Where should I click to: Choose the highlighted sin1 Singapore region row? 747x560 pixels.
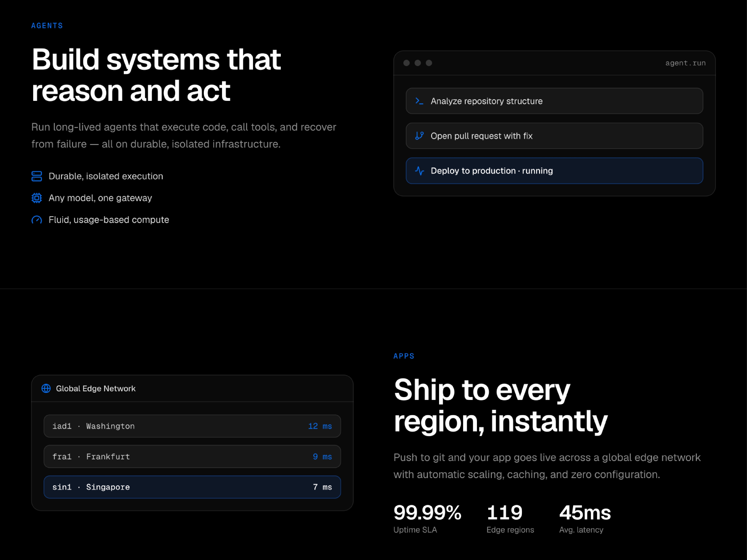point(192,487)
